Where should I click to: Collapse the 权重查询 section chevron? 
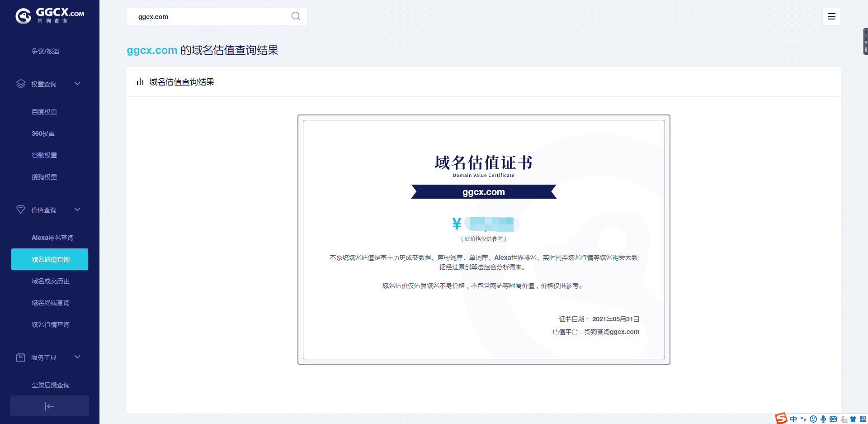pyautogui.click(x=77, y=84)
